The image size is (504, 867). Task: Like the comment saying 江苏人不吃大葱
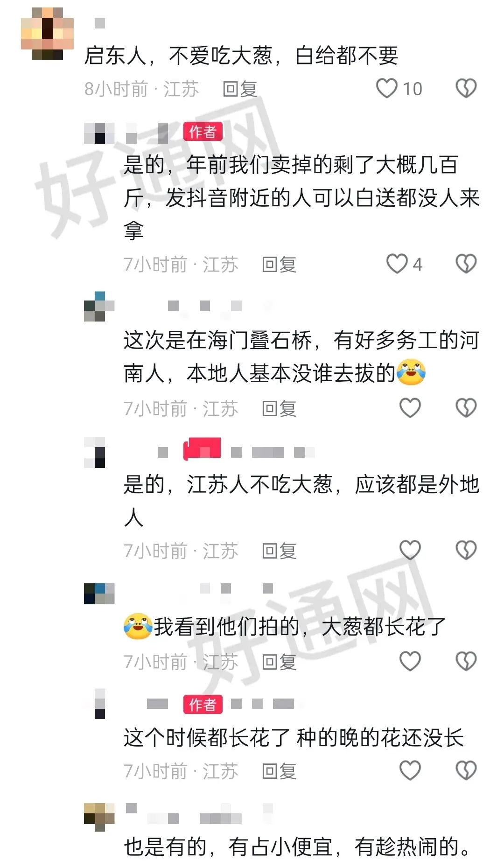pyautogui.click(x=410, y=551)
